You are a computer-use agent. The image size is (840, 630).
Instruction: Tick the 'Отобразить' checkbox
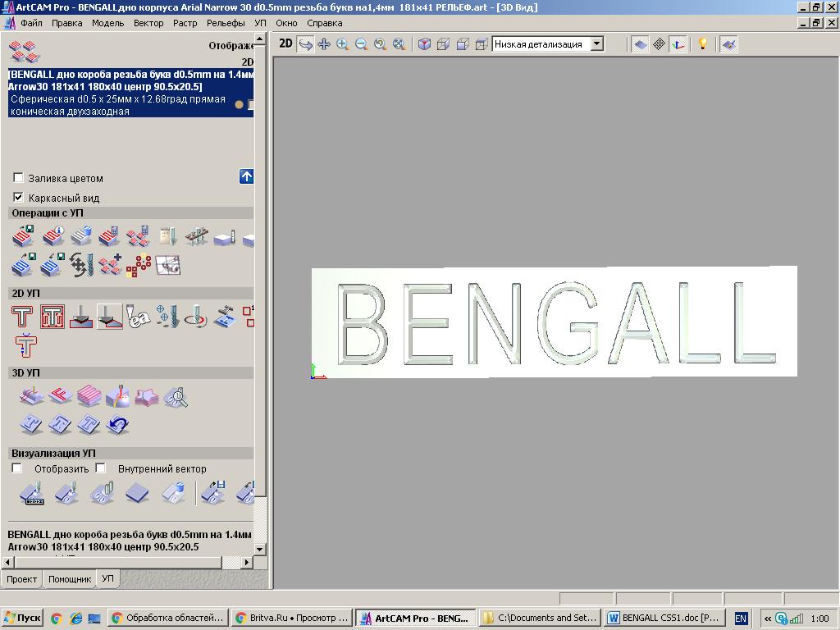click(16, 468)
